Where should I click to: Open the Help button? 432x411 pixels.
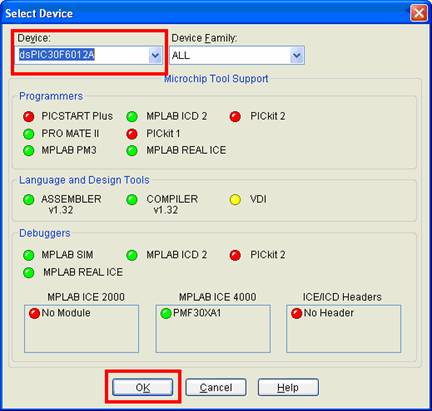pyautogui.click(x=288, y=387)
